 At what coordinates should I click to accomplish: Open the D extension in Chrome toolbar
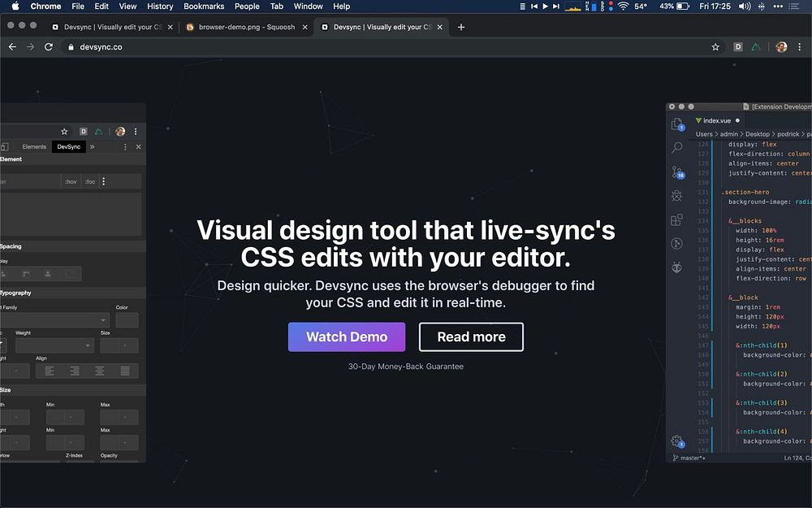coord(738,46)
